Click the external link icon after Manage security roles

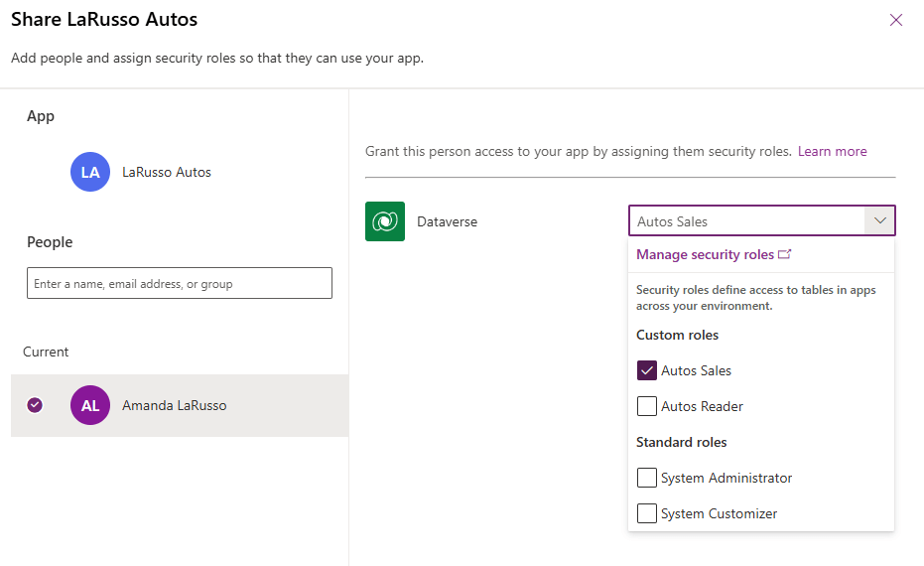click(x=785, y=254)
